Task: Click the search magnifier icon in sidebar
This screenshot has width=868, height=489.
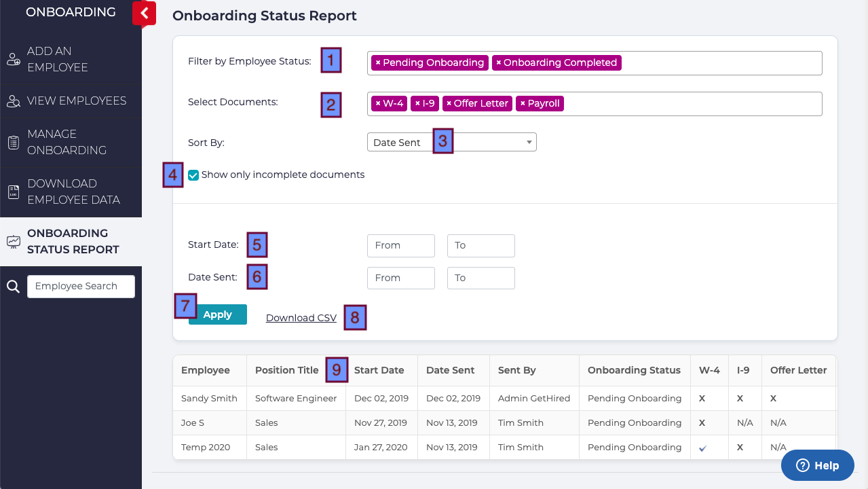Action: click(x=12, y=286)
